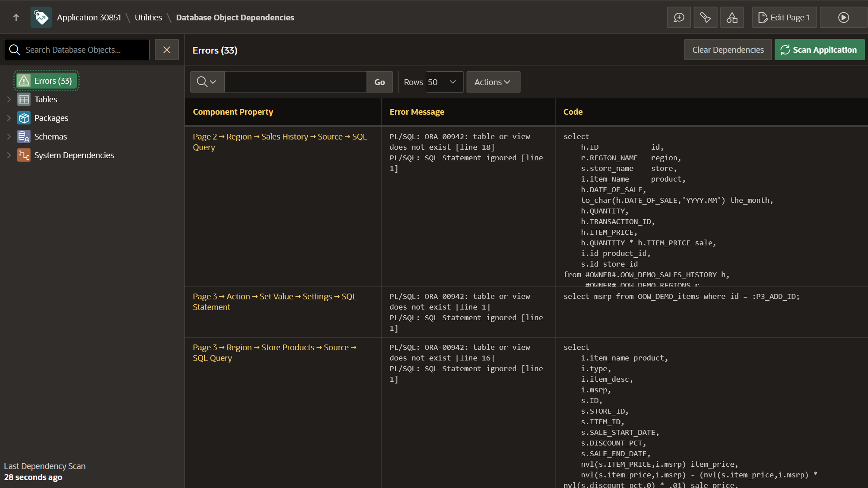868x488 pixels.
Task: Click the Clear Dependencies button
Action: (728, 50)
